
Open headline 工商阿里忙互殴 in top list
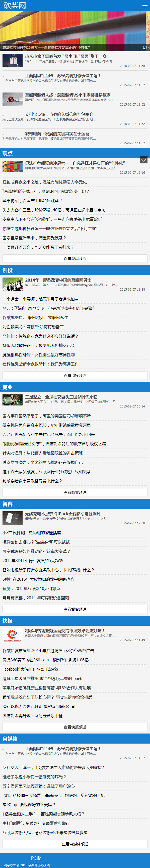click(63, 75)
